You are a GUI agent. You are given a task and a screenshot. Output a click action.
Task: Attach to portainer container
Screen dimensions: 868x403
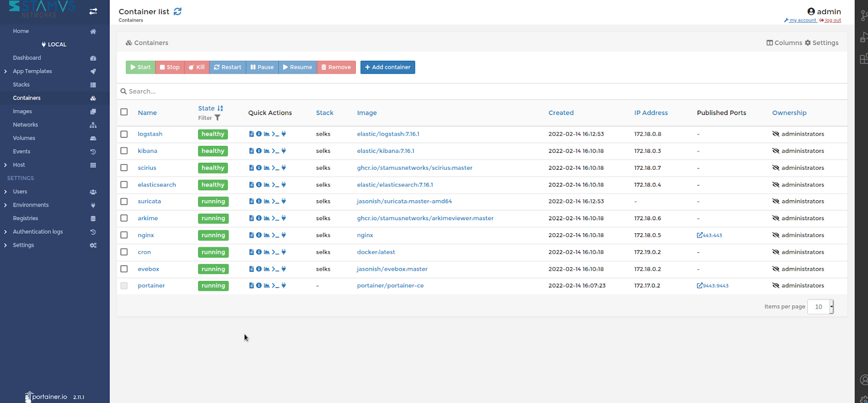tap(284, 285)
